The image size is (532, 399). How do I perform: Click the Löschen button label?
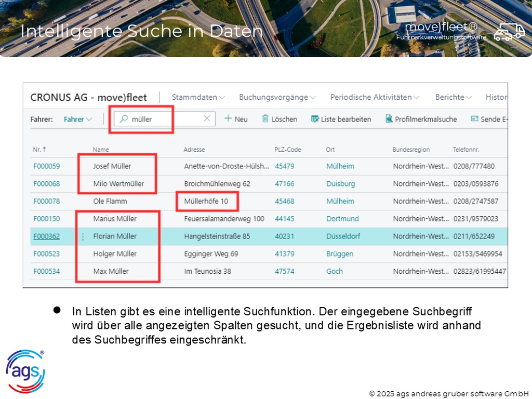(284, 119)
